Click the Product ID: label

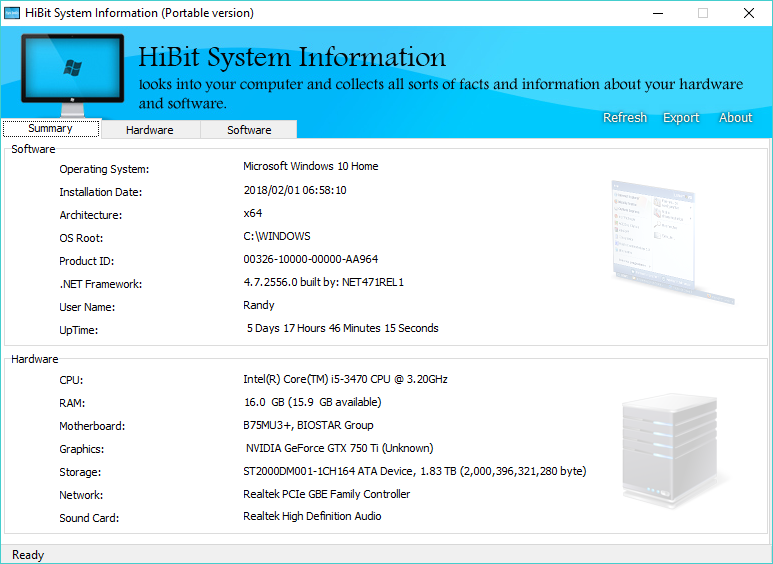[87, 261]
